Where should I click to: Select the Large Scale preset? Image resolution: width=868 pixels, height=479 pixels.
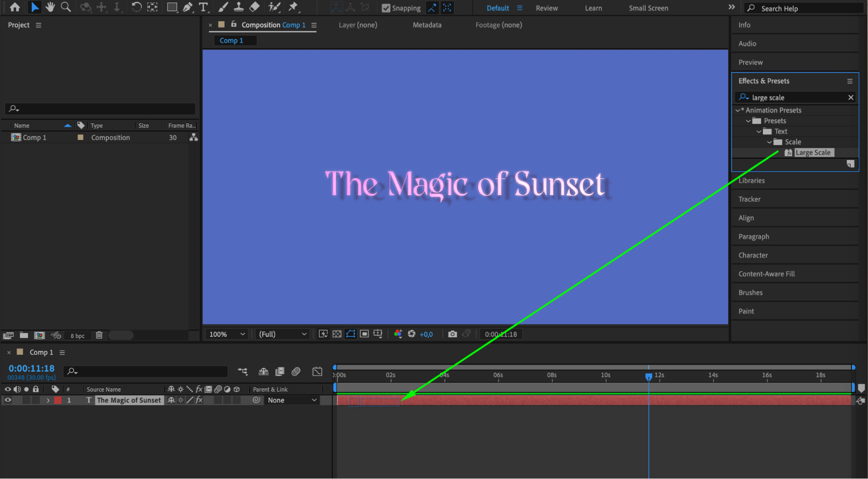812,153
